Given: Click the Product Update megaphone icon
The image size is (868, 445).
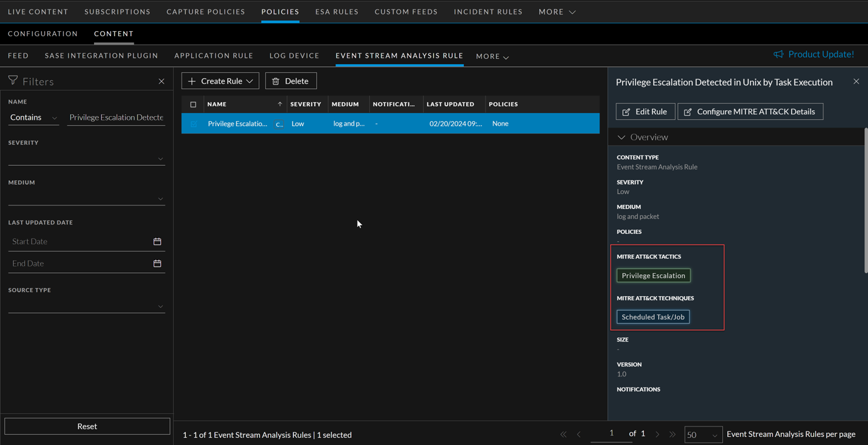Looking at the screenshot, I should pos(778,54).
